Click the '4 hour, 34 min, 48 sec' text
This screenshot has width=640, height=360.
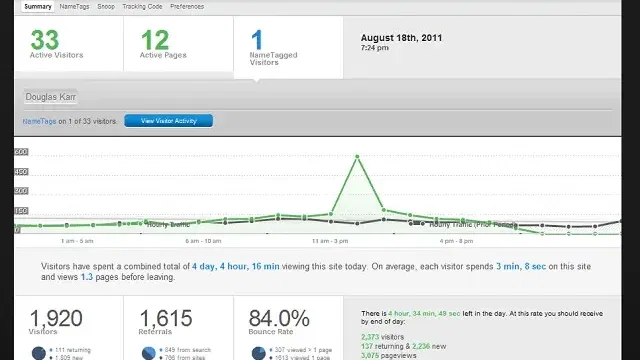(x=424, y=313)
